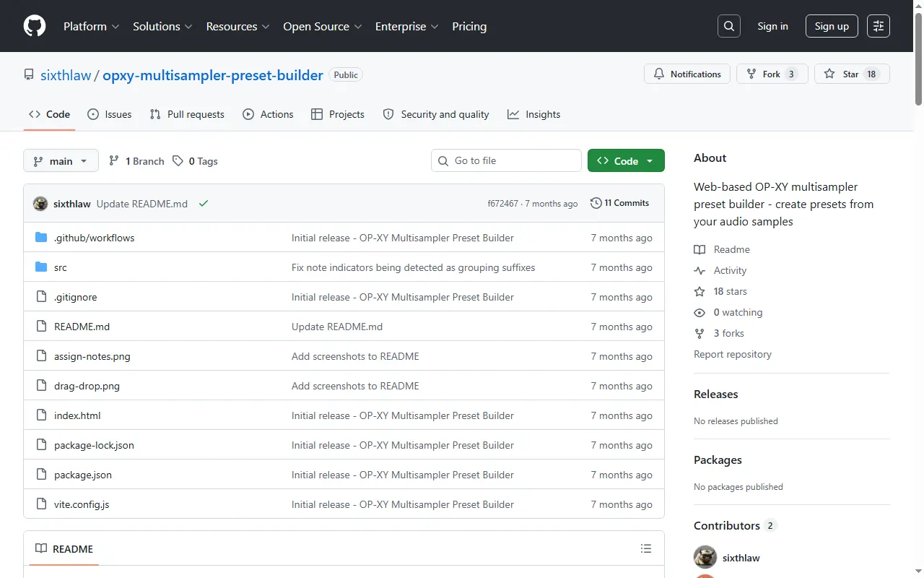Click the .gitignore file icon

(x=41, y=297)
